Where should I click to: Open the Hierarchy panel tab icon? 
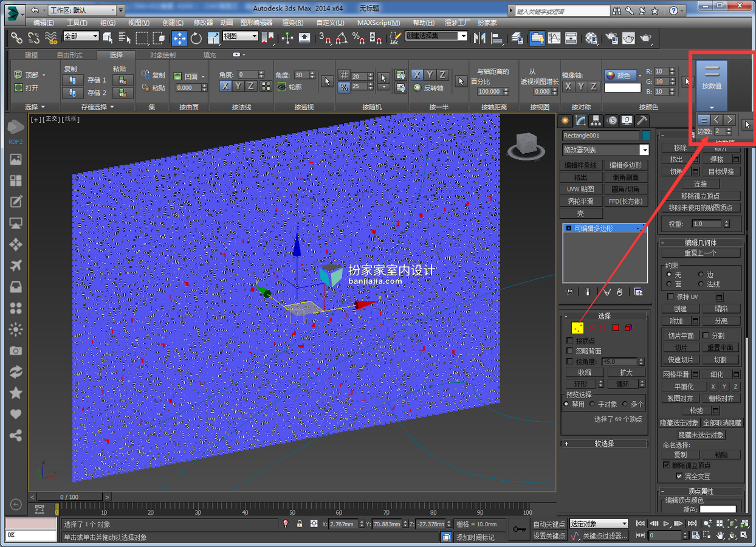click(596, 120)
